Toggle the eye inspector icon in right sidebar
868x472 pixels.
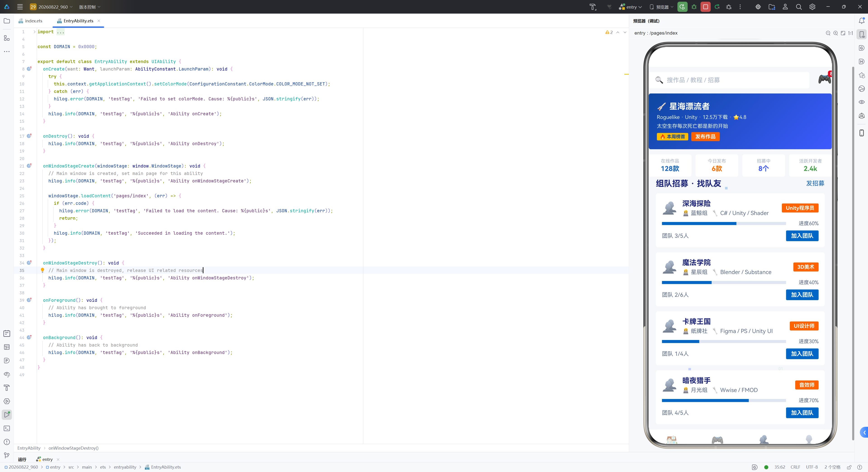862,102
